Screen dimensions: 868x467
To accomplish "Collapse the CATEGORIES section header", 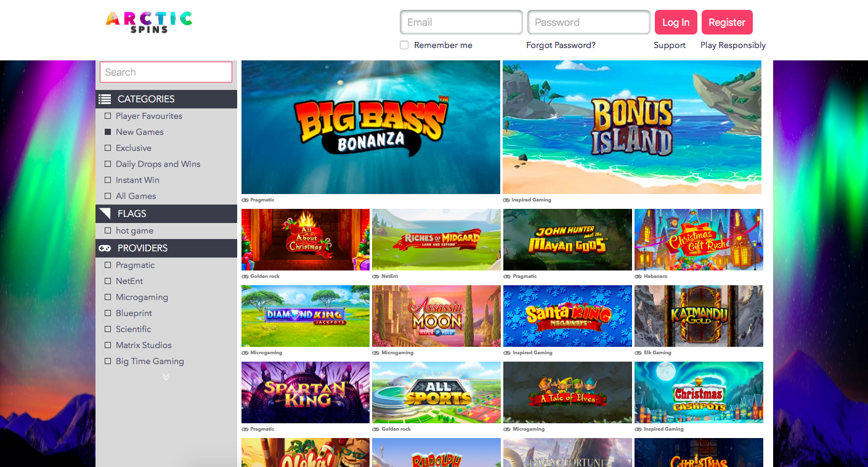I will (x=166, y=99).
